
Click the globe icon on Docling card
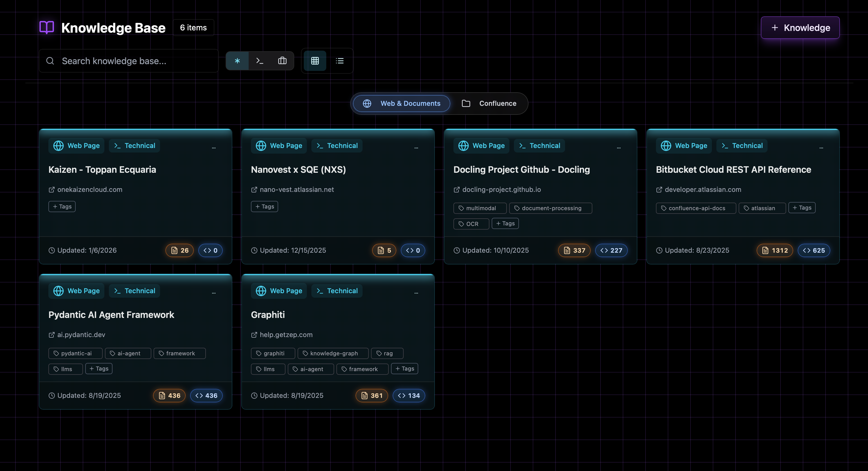[463, 145]
